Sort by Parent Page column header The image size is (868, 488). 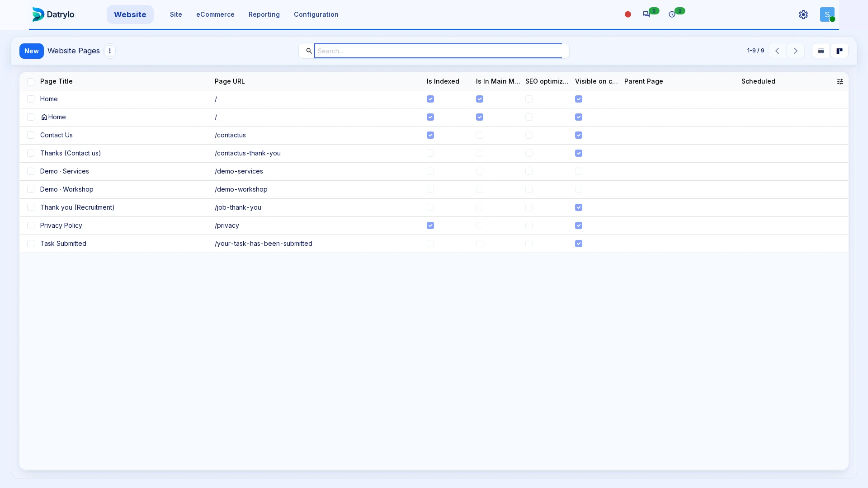(x=644, y=81)
